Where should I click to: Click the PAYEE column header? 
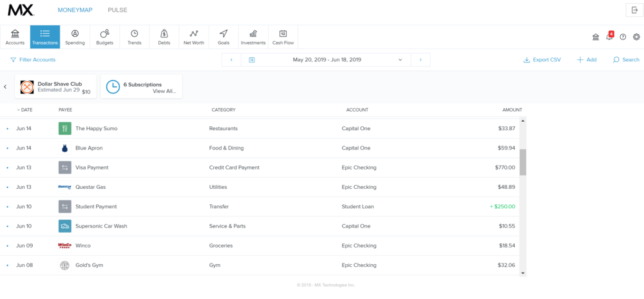[x=65, y=110]
